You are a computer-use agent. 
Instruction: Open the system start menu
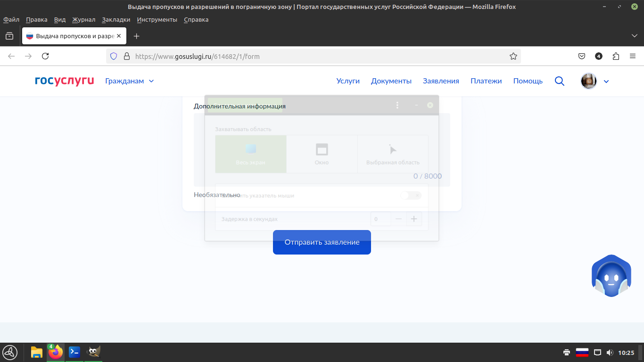click(x=10, y=352)
